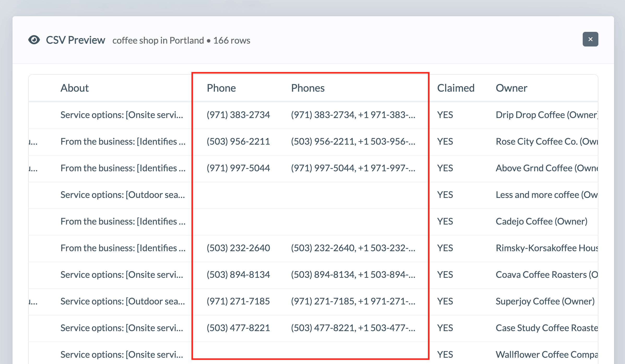625x364 pixels.
Task: Select owner cell Wallflower Coffee Company
Action: 547,355
